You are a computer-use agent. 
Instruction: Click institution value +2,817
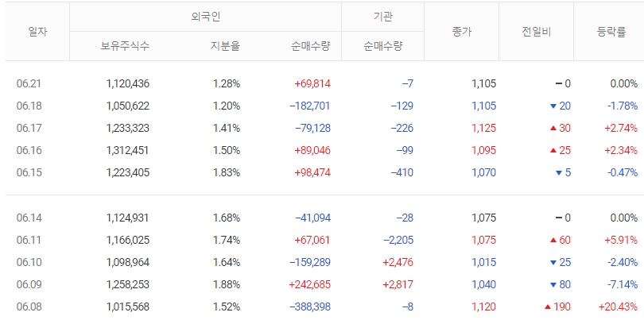click(x=398, y=284)
